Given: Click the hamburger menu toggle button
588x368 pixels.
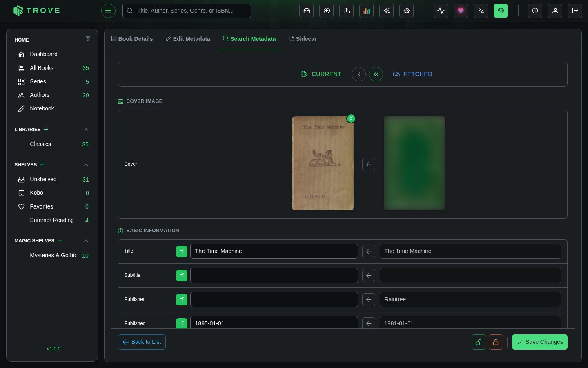Looking at the screenshot, I should point(108,11).
